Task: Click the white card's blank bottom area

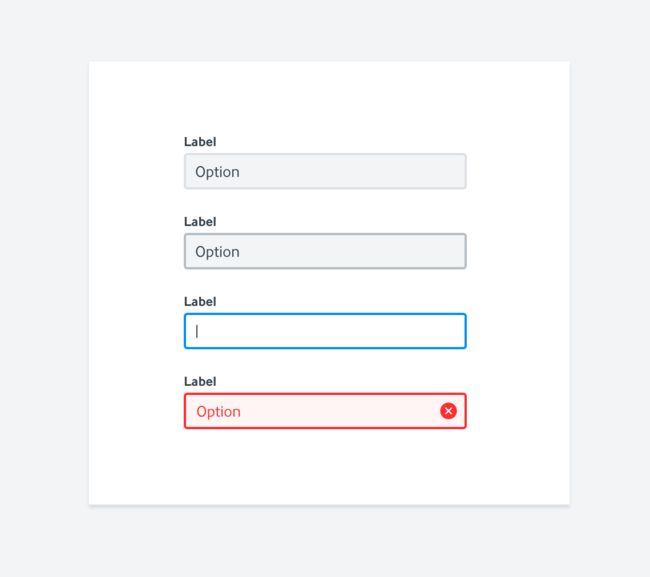Action: 329,466
